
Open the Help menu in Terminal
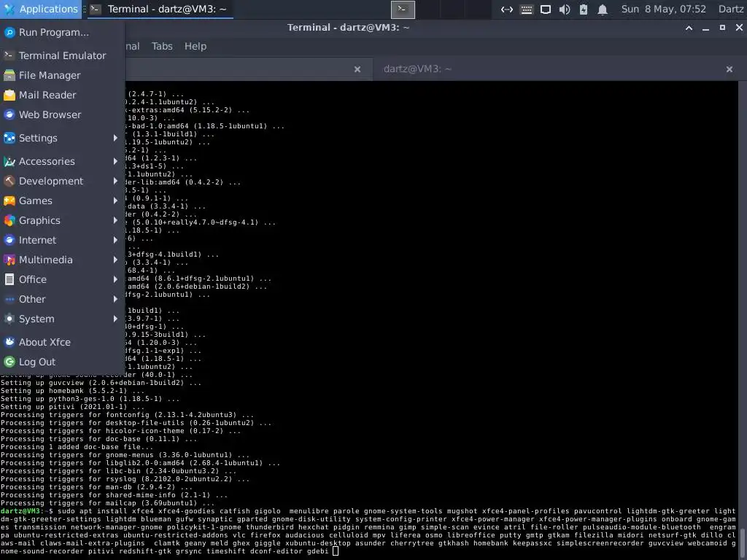point(196,46)
